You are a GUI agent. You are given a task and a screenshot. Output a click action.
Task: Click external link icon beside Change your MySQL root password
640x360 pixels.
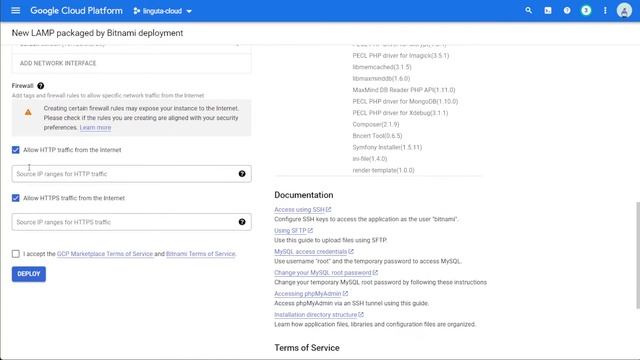375,272
